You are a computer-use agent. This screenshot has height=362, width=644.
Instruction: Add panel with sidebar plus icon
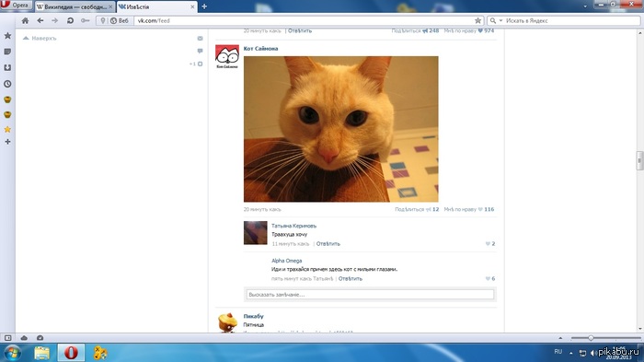(7, 142)
